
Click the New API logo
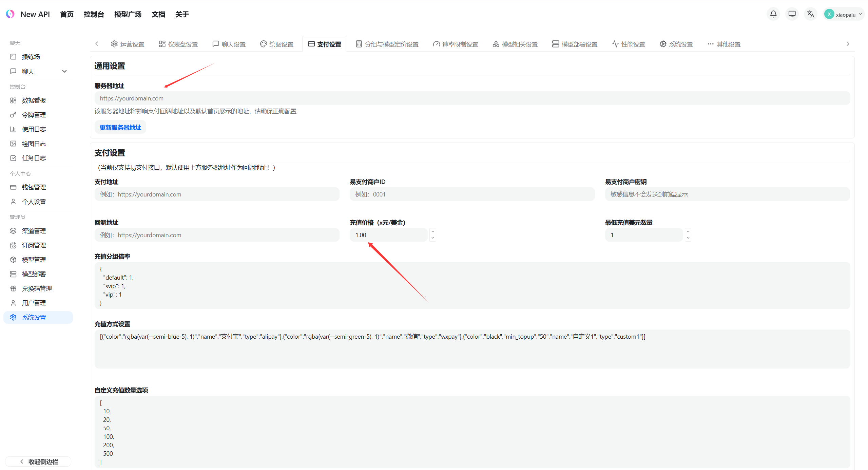click(10, 14)
